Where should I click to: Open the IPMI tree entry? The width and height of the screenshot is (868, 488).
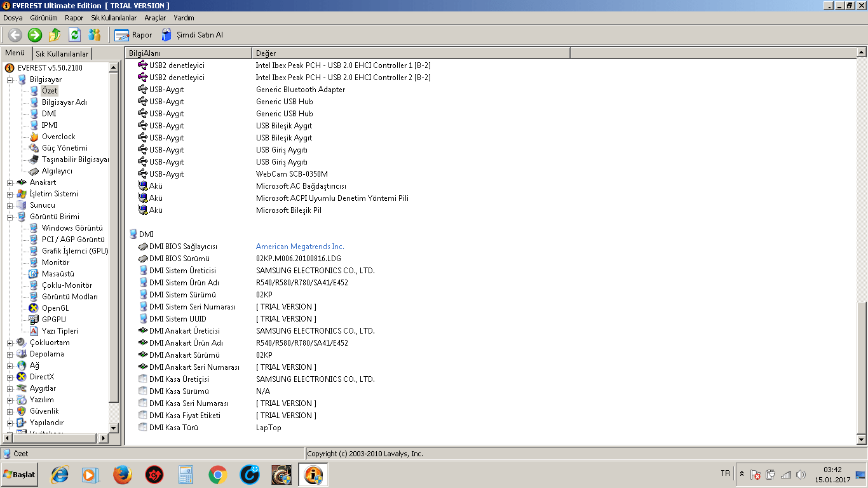50,125
